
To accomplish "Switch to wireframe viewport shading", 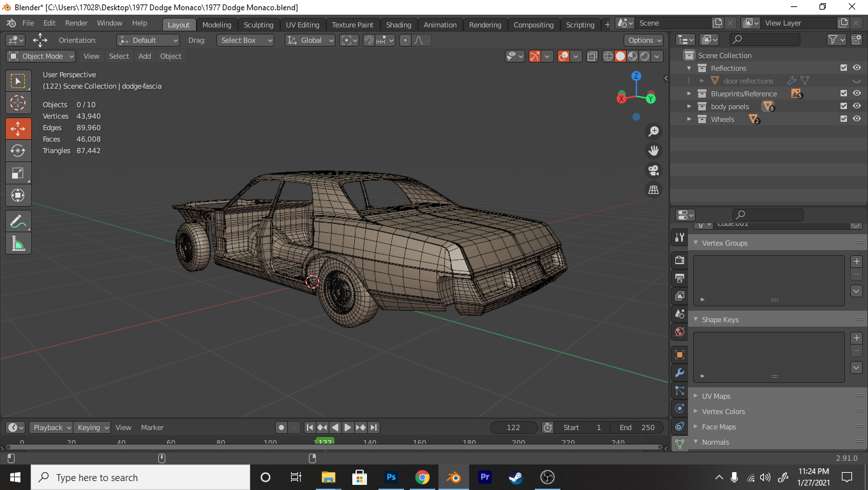I will (608, 56).
